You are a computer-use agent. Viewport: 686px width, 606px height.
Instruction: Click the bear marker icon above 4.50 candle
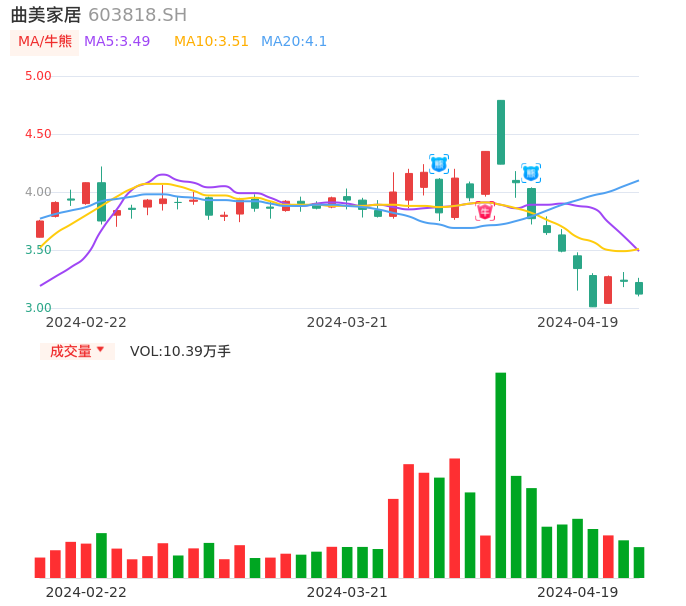point(439,164)
